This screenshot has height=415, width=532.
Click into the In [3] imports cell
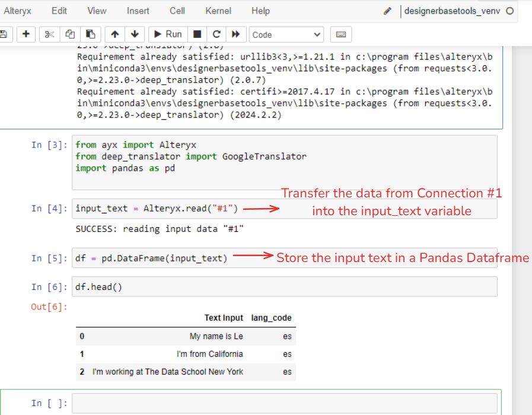coord(284,162)
